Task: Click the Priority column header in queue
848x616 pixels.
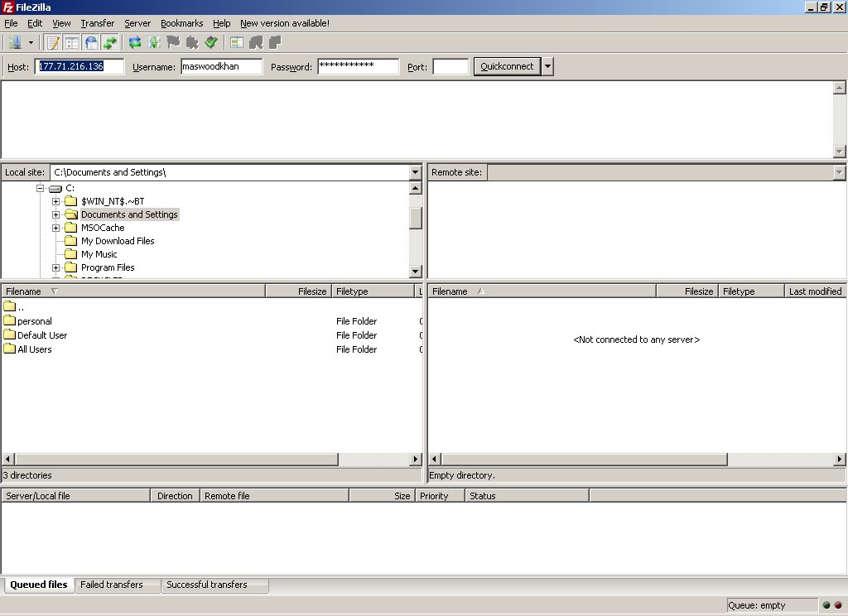Action: click(x=440, y=496)
